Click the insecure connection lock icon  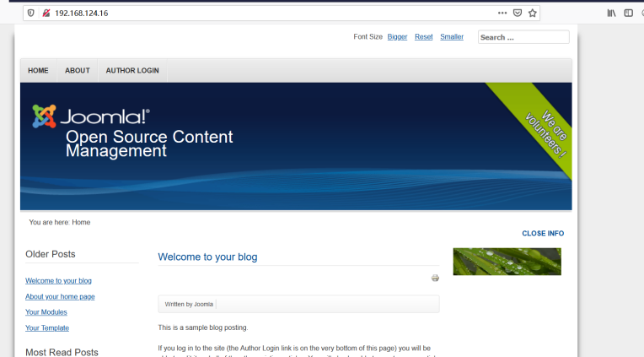tap(46, 14)
